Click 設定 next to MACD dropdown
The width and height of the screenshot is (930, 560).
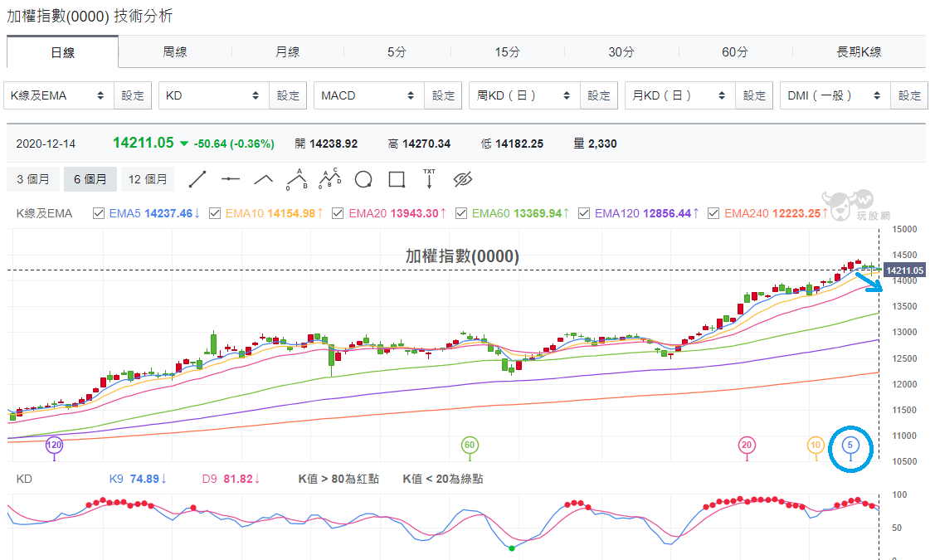pos(444,95)
